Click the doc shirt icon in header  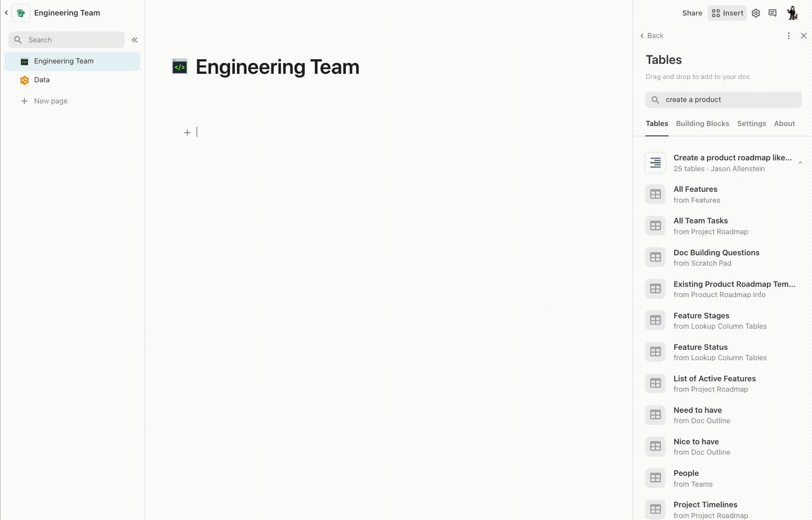(x=21, y=13)
